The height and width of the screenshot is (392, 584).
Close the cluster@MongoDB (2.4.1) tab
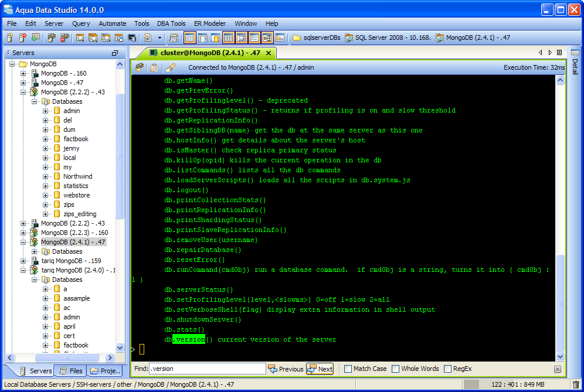click(x=269, y=53)
